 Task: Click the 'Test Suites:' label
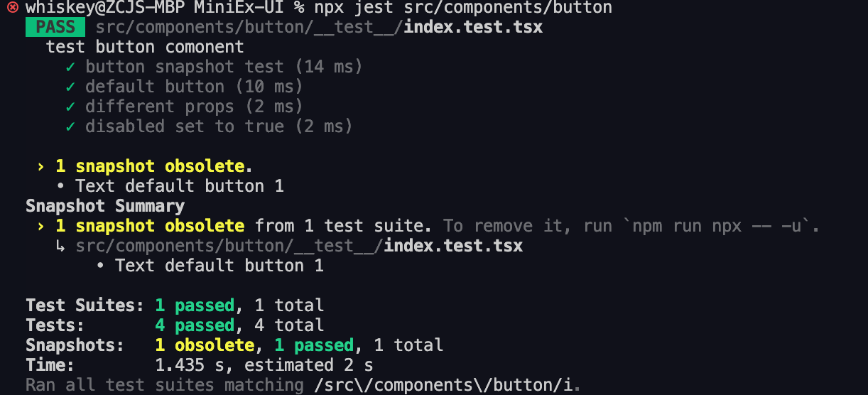click(x=85, y=305)
